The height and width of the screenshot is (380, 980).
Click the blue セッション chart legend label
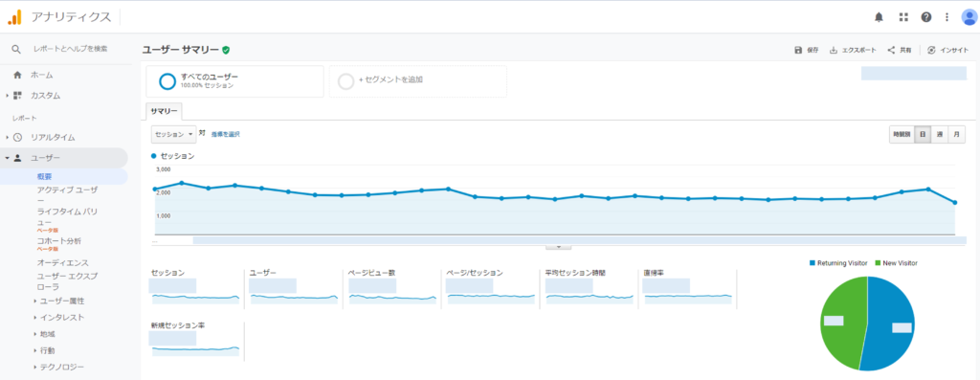click(x=177, y=156)
